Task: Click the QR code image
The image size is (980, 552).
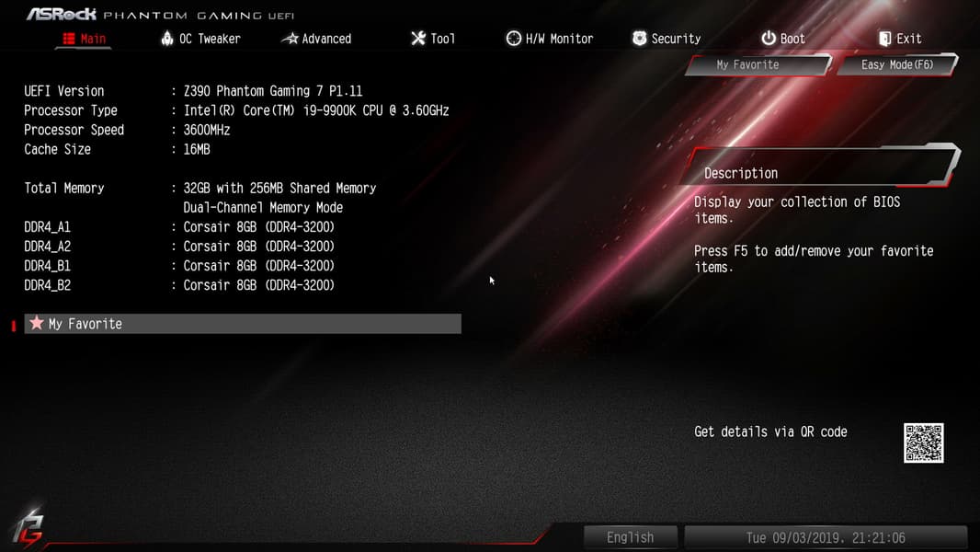Action: point(923,443)
